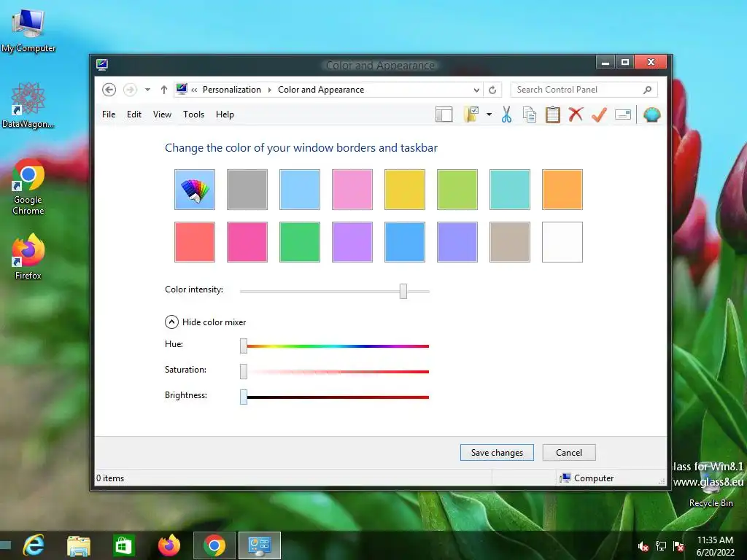Select the light pink color swatch
747x560 pixels.
coord(352,190)
